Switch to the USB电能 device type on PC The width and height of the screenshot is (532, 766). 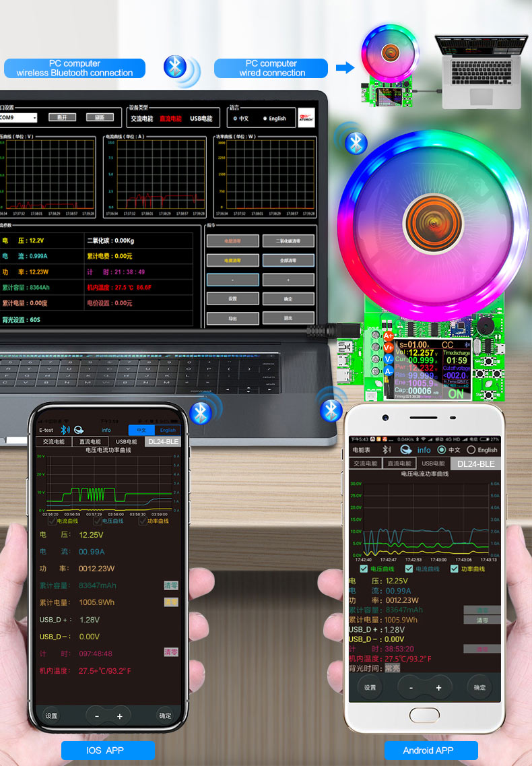201,118
